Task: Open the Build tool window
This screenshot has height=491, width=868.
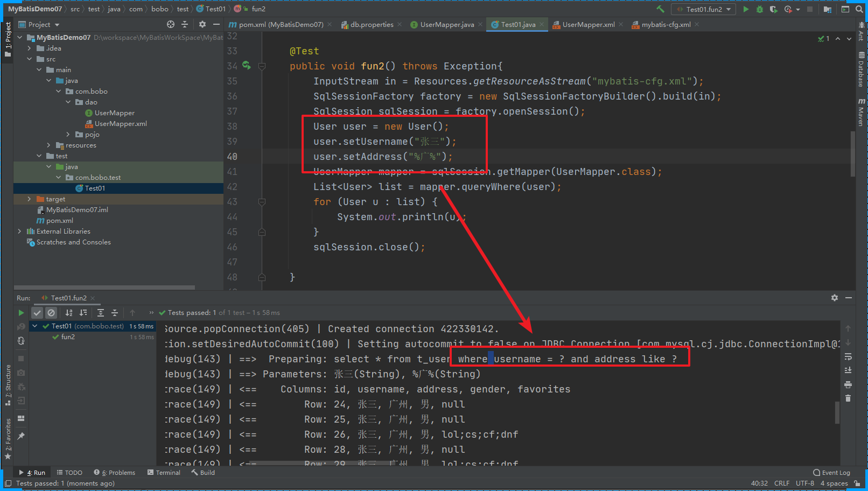Action: click(x=203, y=473)
